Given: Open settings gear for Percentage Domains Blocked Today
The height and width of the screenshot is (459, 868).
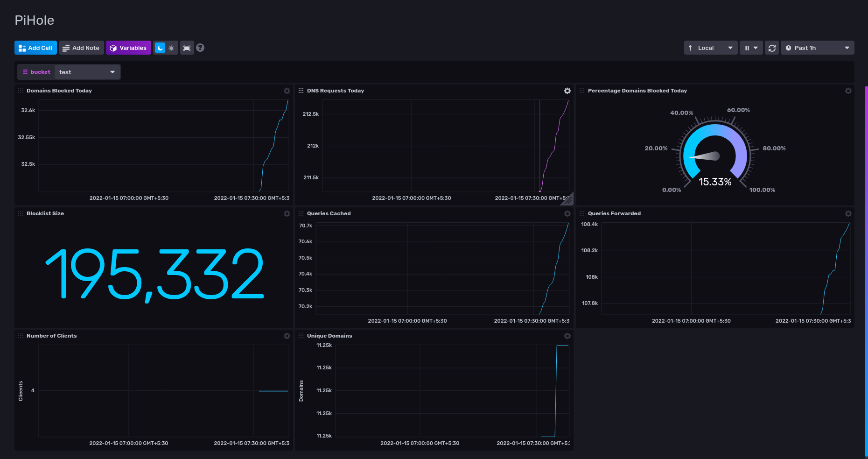Looking at the screenshot, I should [848, 91].
